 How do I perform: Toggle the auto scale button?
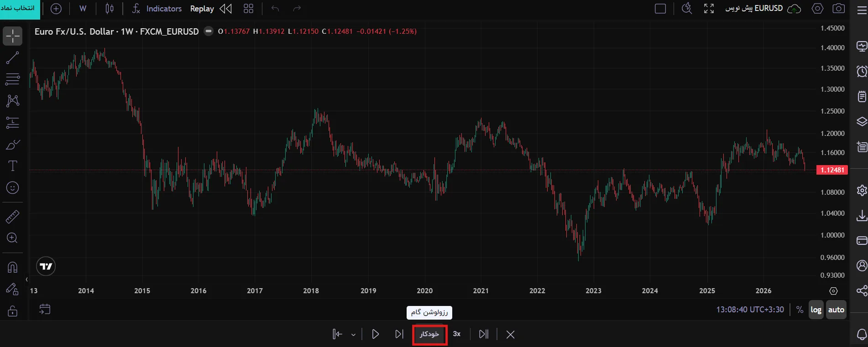pyautogui.click(x=836, y=310)
